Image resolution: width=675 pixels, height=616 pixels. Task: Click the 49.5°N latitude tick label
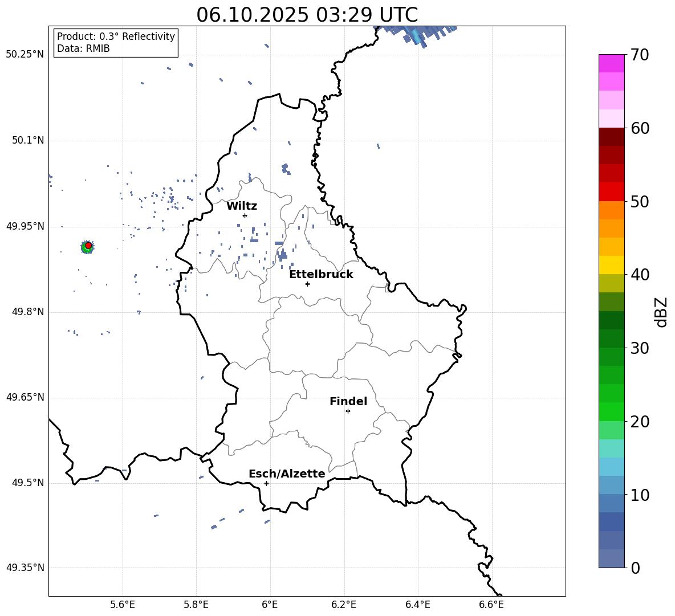tap(27, 483)
